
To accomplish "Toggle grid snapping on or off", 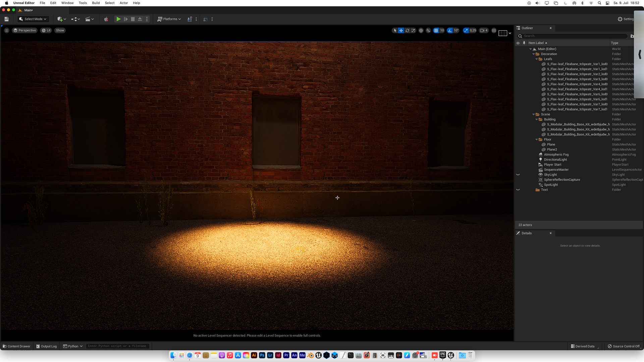I will [x=436, y=31].
